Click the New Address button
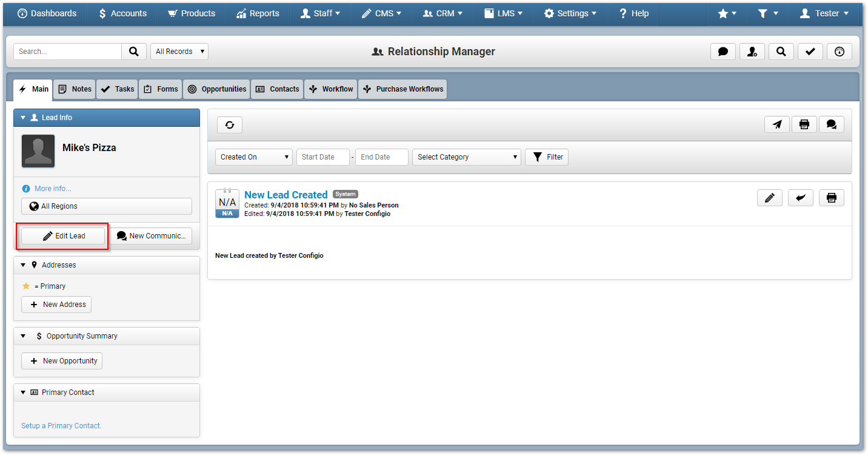Viewport: 868px width, 455px height. (x=56, y=305)
